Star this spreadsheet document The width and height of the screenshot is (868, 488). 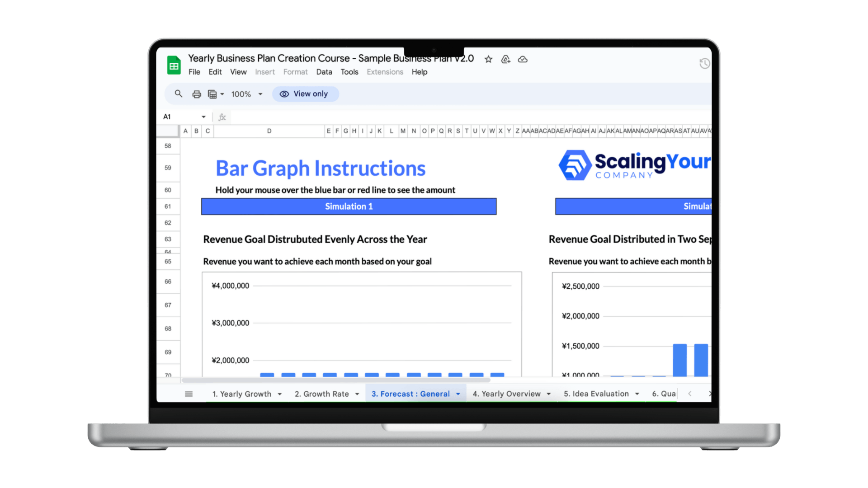click(488, 59)
